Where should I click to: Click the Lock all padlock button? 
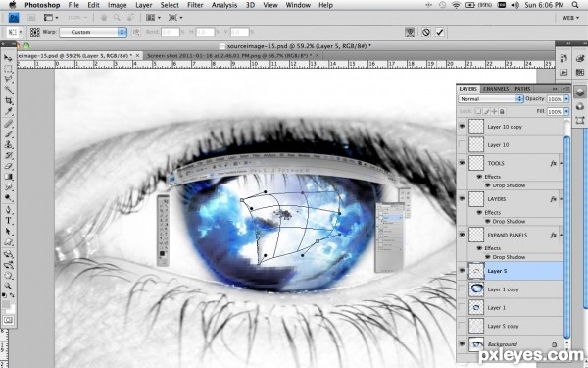pyautogui.click(x=502, y=111)
